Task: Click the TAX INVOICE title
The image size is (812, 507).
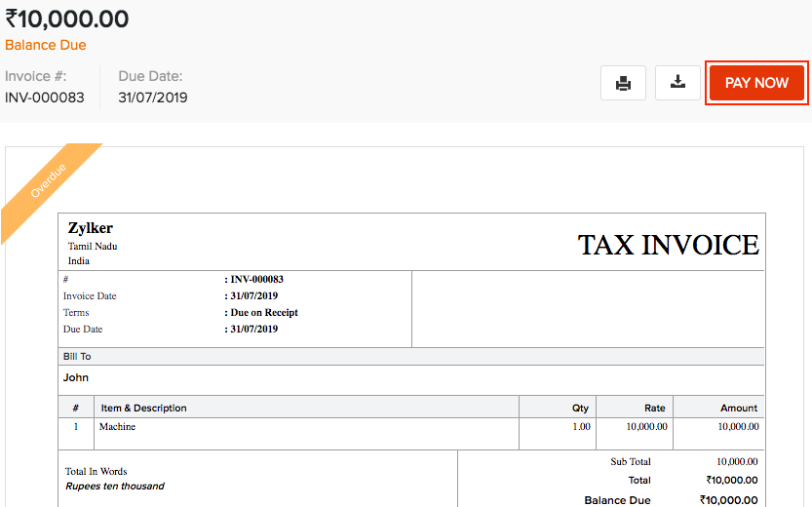Action: pyautogui.click(x=668, y=245)
